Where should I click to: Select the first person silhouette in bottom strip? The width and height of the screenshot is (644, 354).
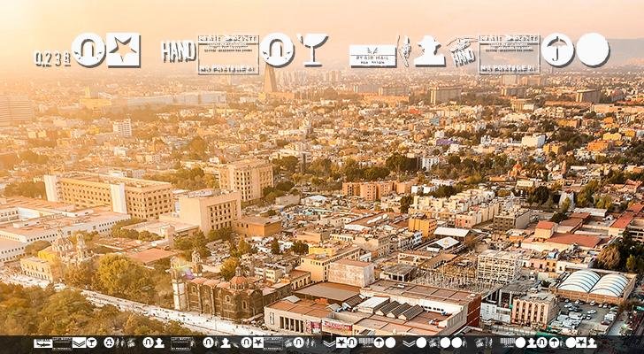click(159, 342)
